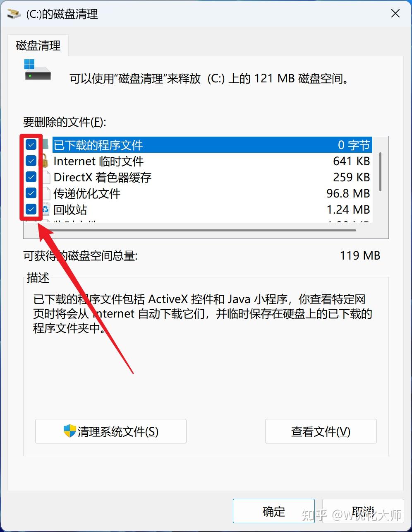Uncheck the Internet 临时文件 checkbox
Image resolution: width=412 pixels, height=532 pixels.
click(31, 161)
